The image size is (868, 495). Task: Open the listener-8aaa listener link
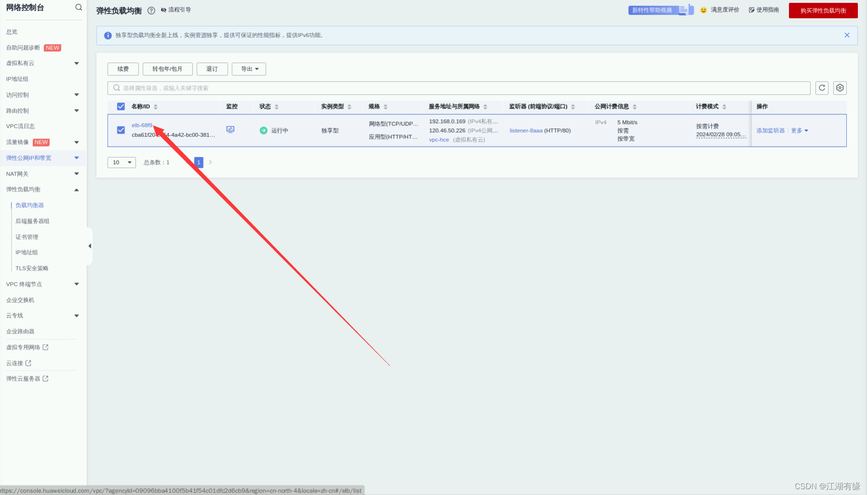(x=526, y=131)
